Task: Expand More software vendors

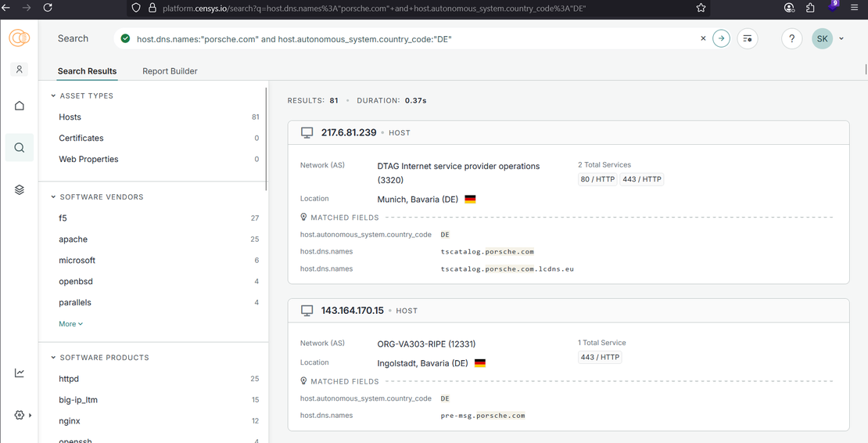Action: point(70,324)
